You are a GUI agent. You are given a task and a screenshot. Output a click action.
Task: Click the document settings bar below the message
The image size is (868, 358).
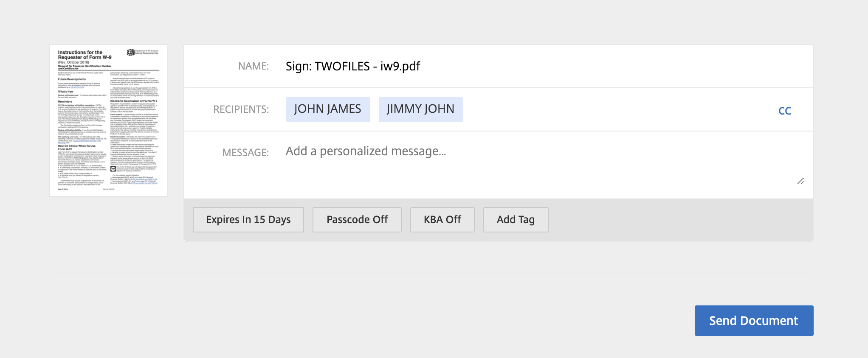click(679, 219)
